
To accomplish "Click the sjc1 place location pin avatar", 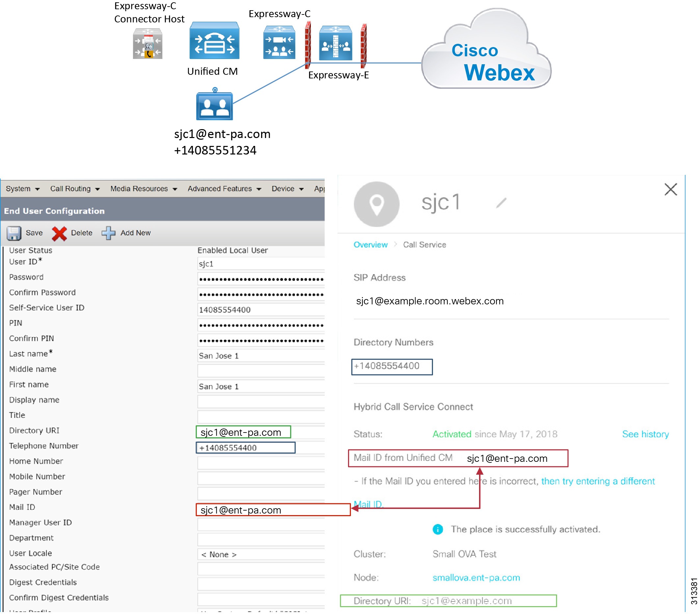I will (x=377, y=204).
